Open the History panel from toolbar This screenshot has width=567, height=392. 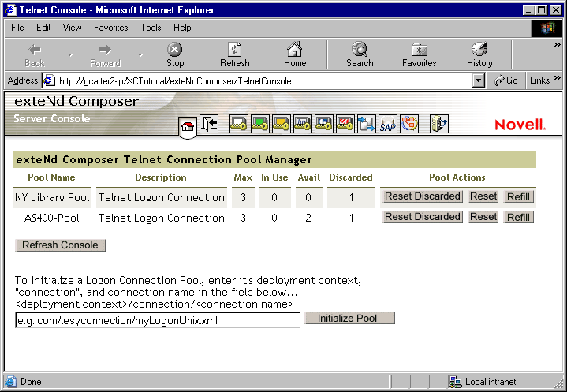tap(479, 54)
